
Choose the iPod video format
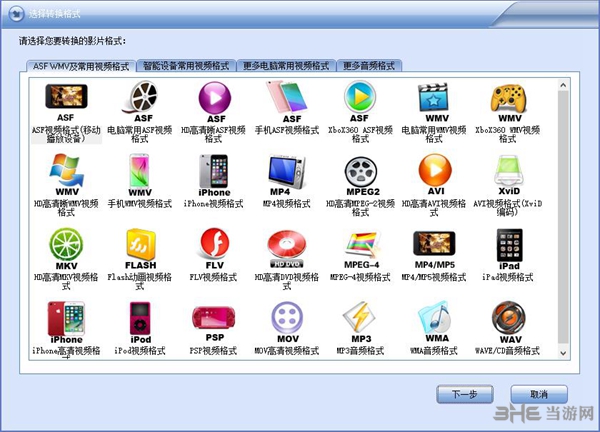(x=140, y=328)
